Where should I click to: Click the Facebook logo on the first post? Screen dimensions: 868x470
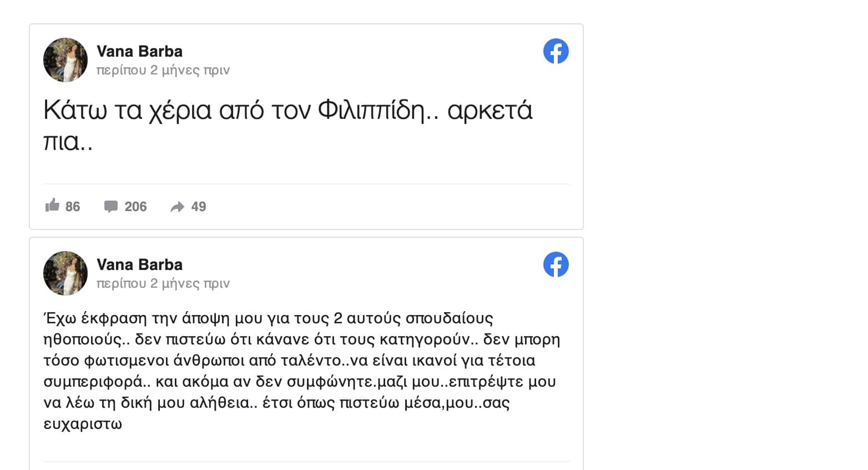click(556, 51)
